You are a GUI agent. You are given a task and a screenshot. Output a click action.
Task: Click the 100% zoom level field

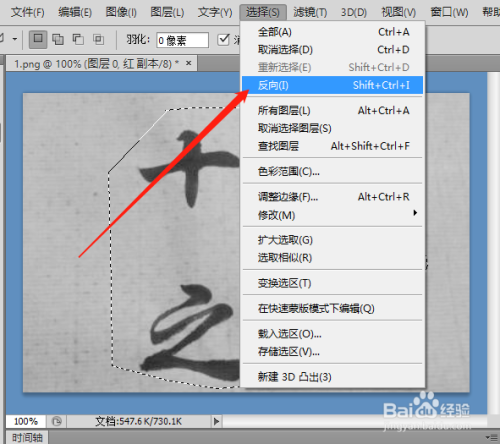click(x=26, y=421)
